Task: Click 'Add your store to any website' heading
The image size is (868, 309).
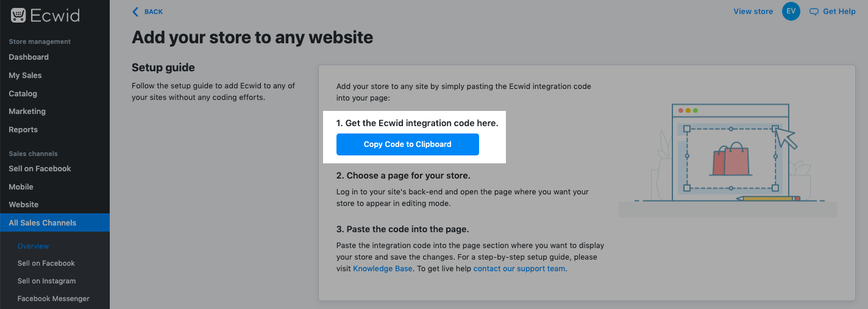Action: click(x=252, y=37)
